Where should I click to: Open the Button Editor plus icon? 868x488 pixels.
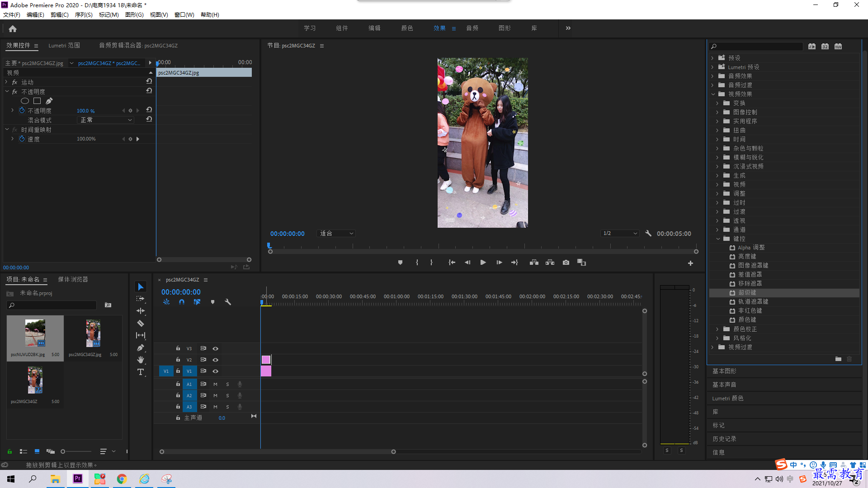[690, 263]
